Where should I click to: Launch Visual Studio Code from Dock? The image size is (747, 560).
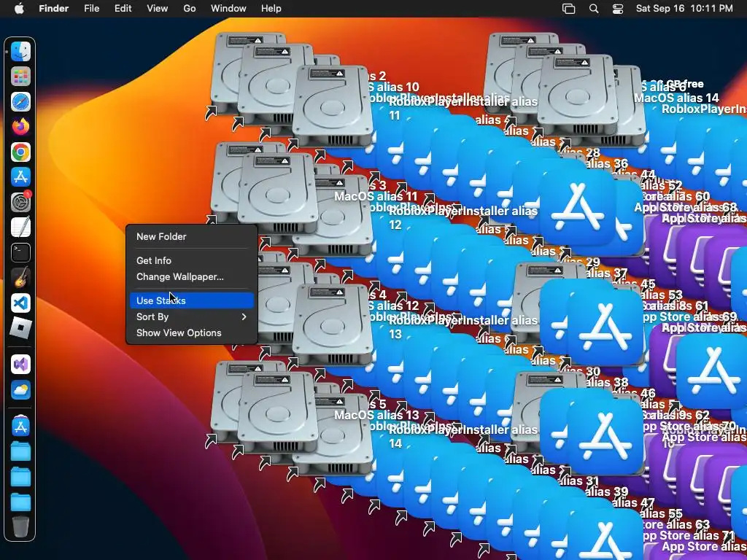20,303
